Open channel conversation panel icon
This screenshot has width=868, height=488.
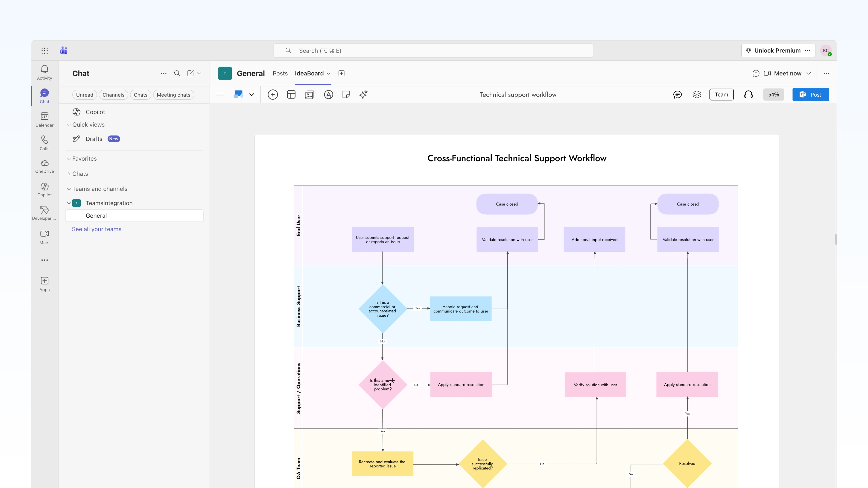756,73
